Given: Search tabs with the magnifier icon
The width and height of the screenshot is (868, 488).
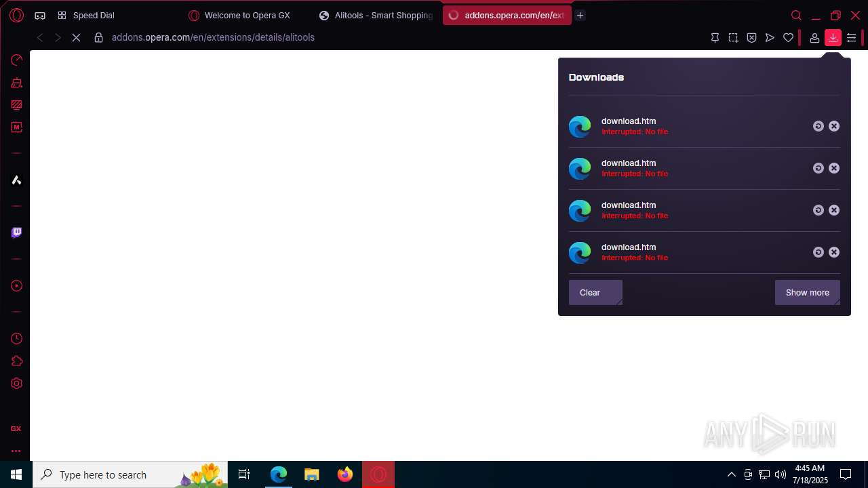Looking at the screenshot, I should [x=796, y=16].
